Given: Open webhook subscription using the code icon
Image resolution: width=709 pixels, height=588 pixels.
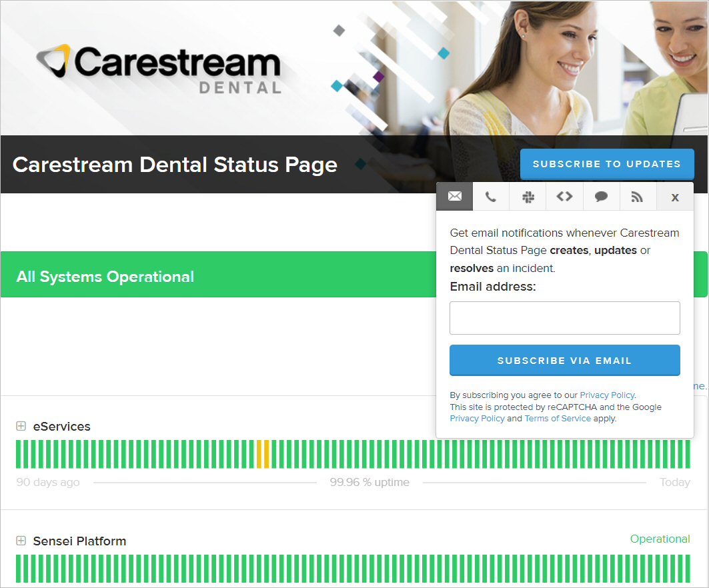Looking at the screenshot, I should pyautogui.click(x=564, y=196).
